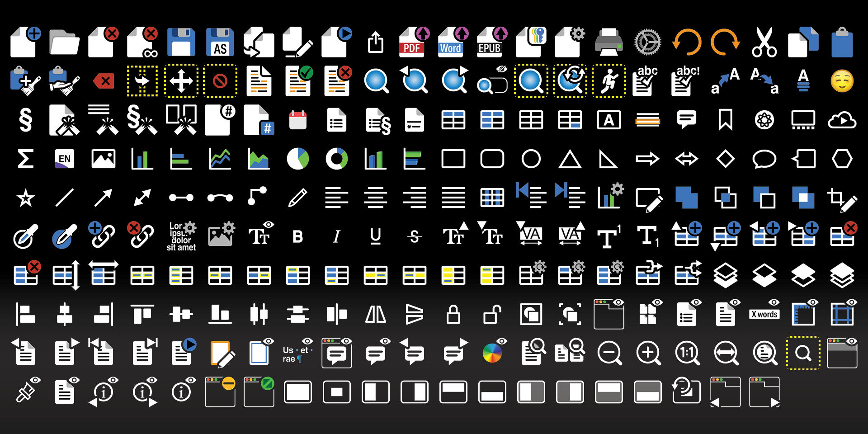Click the window icon with green no-sign
The width and height of the screenshot is (868, 434).
[259, 391]
